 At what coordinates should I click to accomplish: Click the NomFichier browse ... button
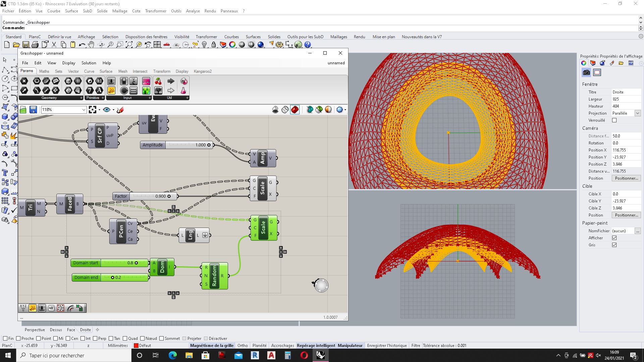(638, 231)
